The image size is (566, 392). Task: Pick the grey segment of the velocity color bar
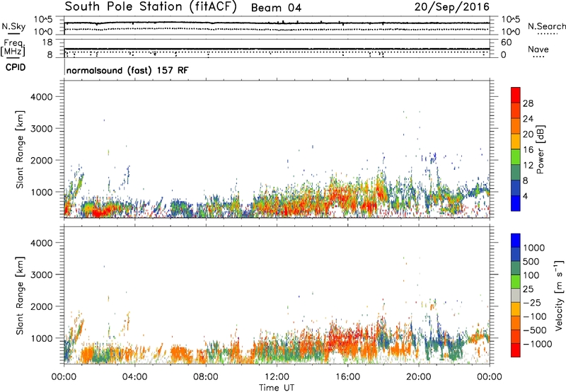coord(516,295)
